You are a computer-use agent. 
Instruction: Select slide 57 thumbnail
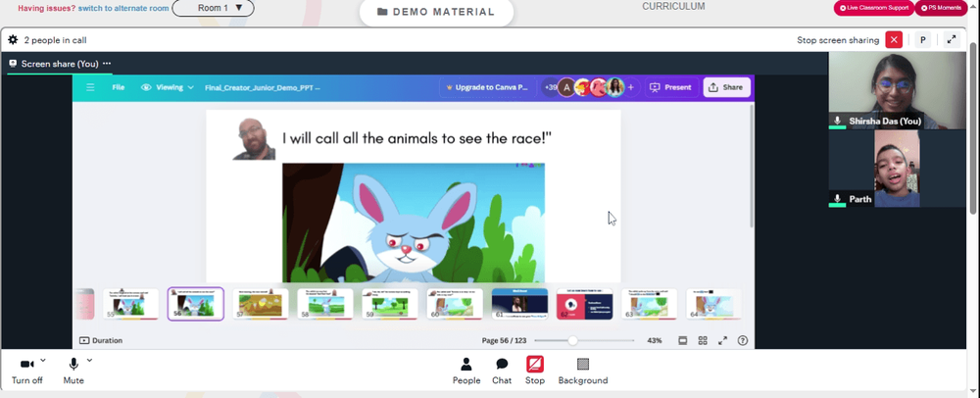261,304
